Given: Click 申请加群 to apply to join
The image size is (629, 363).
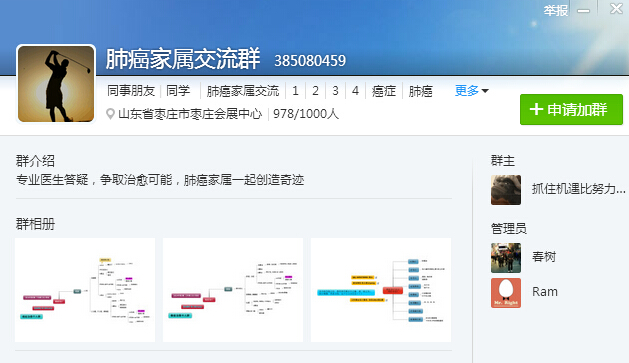Looking at the screenshot, I should (571, 110).
